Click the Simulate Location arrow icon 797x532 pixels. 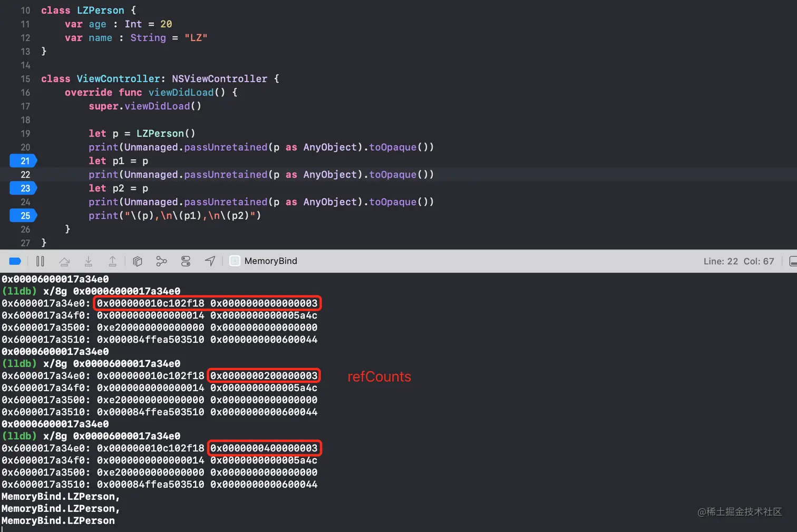coord(210,261)
